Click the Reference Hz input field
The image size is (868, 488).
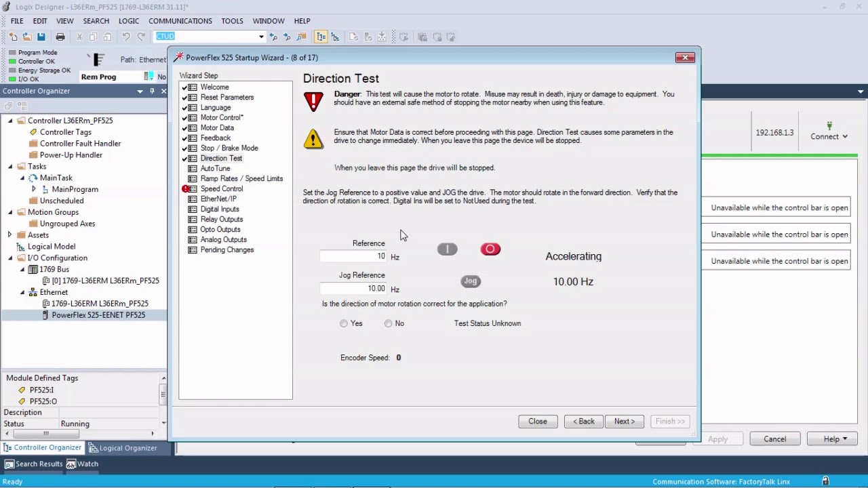pos(353,257)
